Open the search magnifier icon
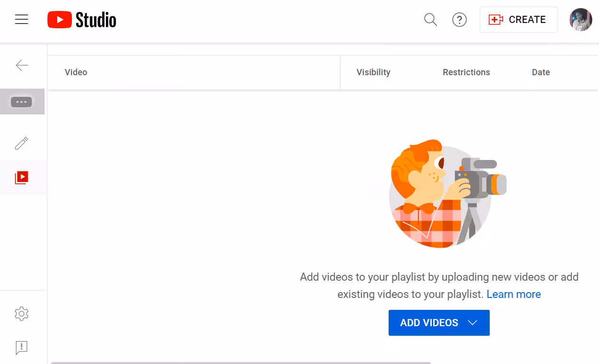599x364 pixels. tap(431, 20)
